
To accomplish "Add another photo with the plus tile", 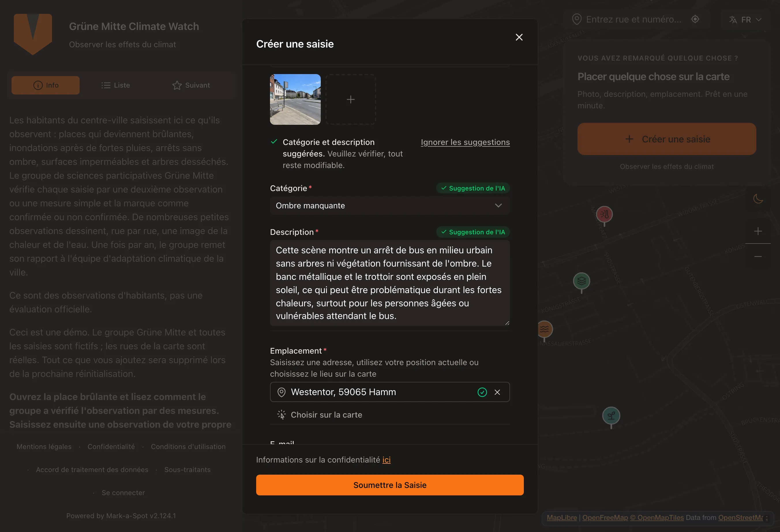I will (350, 99).
